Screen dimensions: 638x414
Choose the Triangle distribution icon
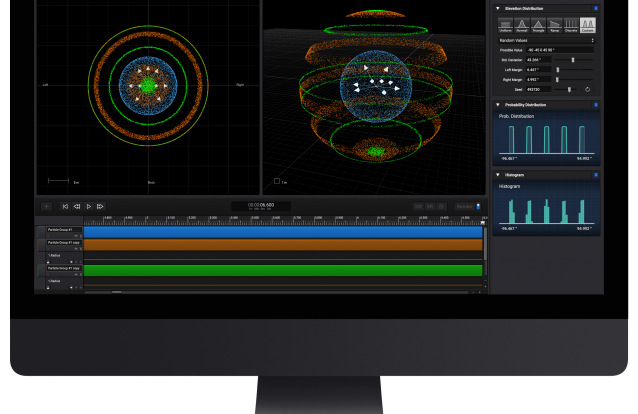pos(538,24)
